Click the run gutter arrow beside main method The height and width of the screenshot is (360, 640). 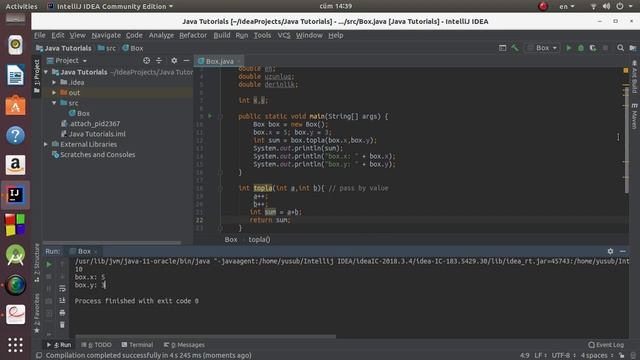pyautogui.click(x=210, y=116)
